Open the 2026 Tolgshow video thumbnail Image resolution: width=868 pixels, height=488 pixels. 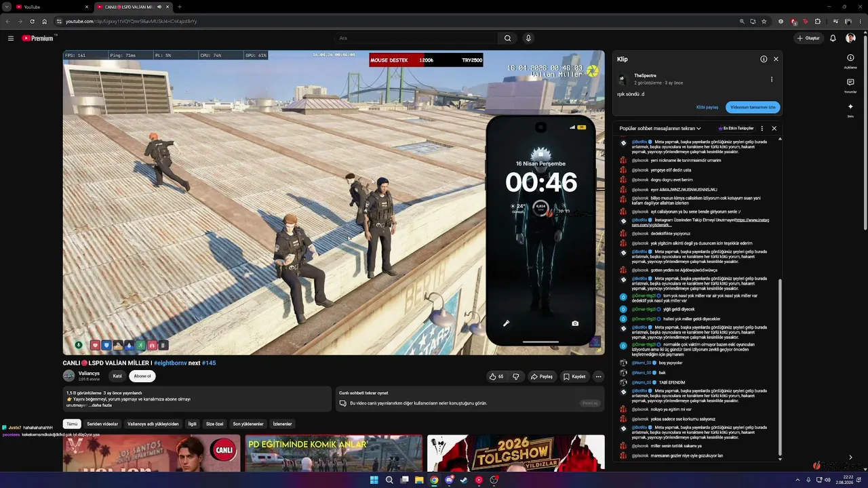point(515,453)
